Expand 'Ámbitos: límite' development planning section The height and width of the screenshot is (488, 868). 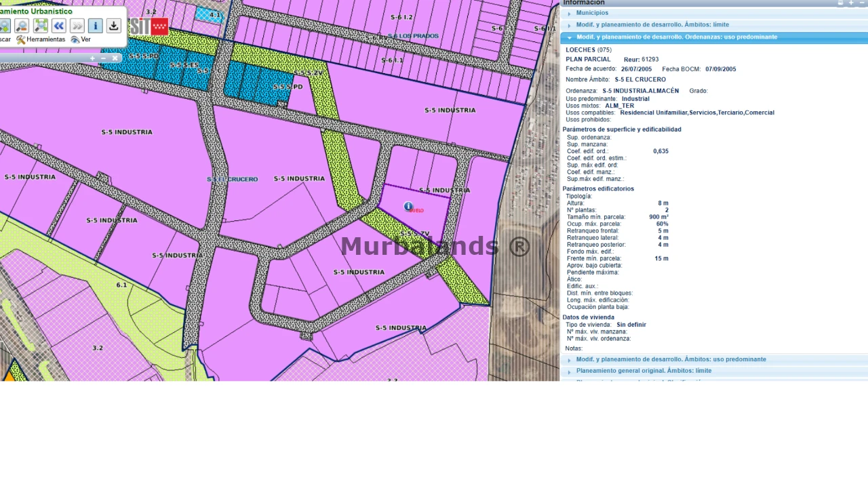click(714, 25)
